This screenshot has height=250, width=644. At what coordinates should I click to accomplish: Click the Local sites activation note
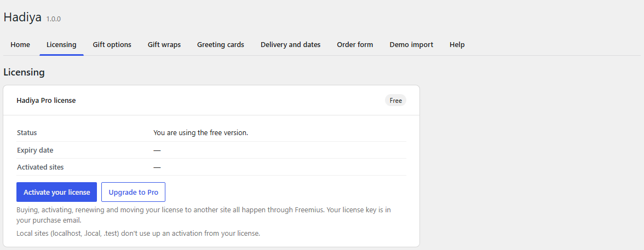pos(139,233)
